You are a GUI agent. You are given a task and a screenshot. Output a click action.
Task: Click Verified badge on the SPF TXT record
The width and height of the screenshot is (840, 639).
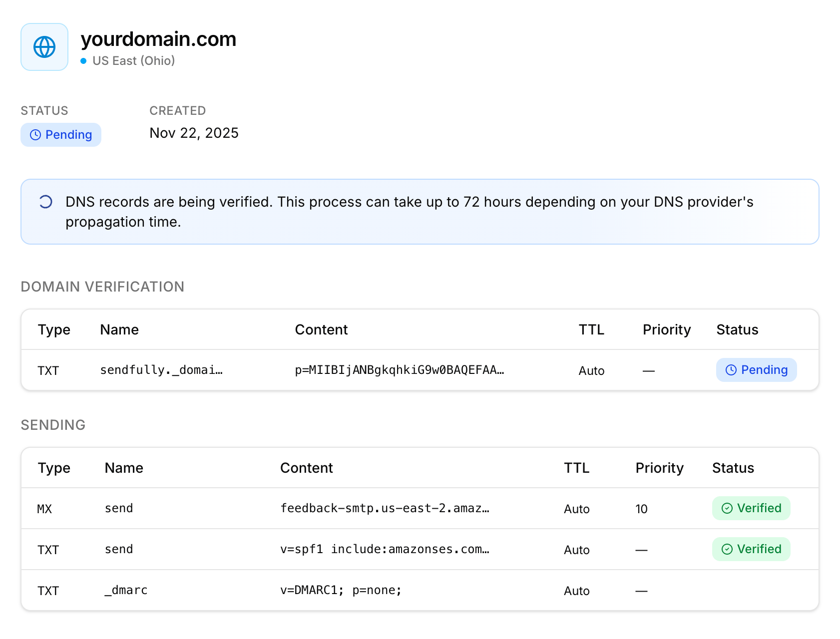pyautogui.click(x=751, y=549)
